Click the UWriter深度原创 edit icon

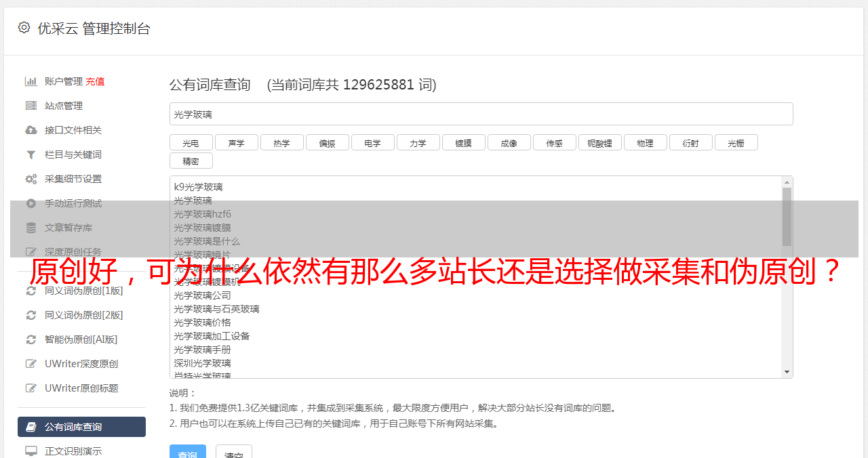[31, 364]
